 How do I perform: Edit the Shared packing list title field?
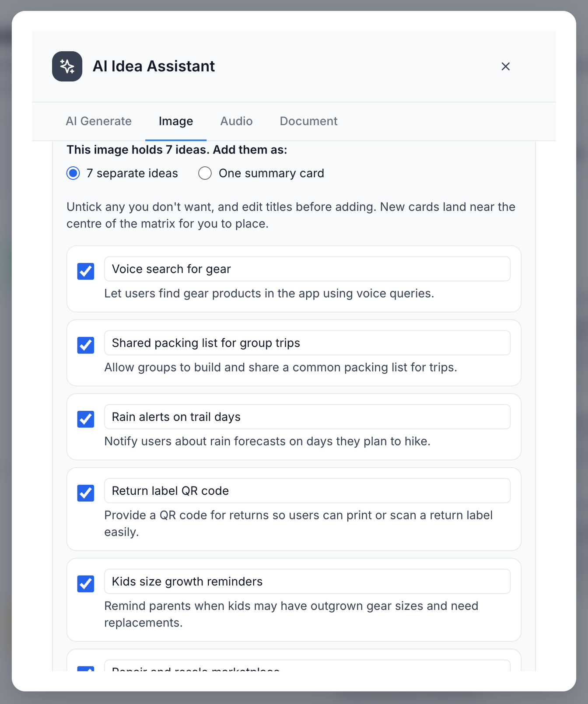tap(307, 343)
